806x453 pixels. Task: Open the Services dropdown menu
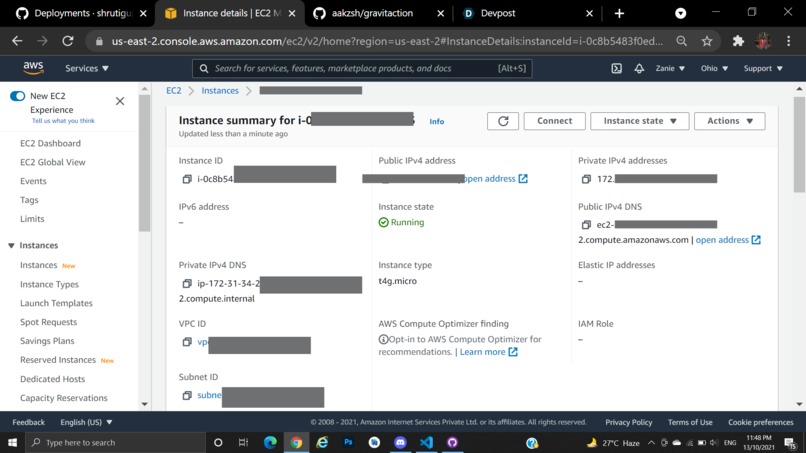tap(87, 68)
